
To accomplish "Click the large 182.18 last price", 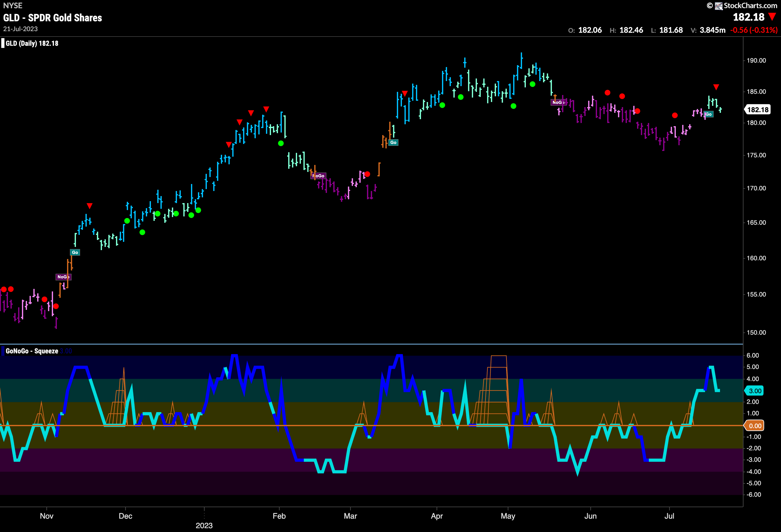I will click(x=748, y=17).
